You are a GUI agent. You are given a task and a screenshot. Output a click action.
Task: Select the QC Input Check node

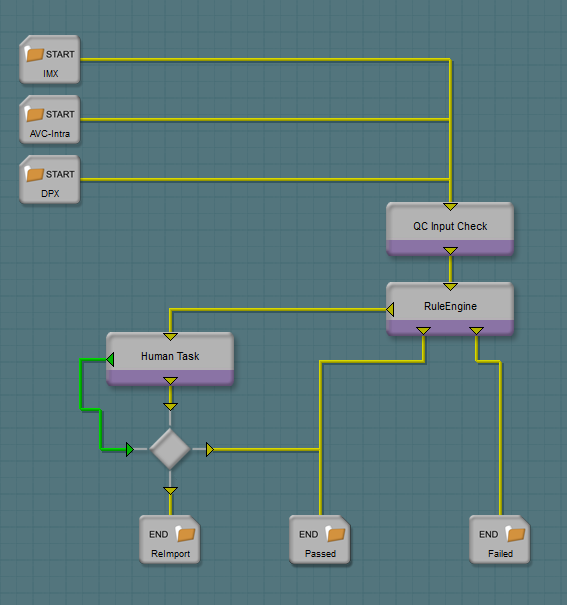point(450,229)
